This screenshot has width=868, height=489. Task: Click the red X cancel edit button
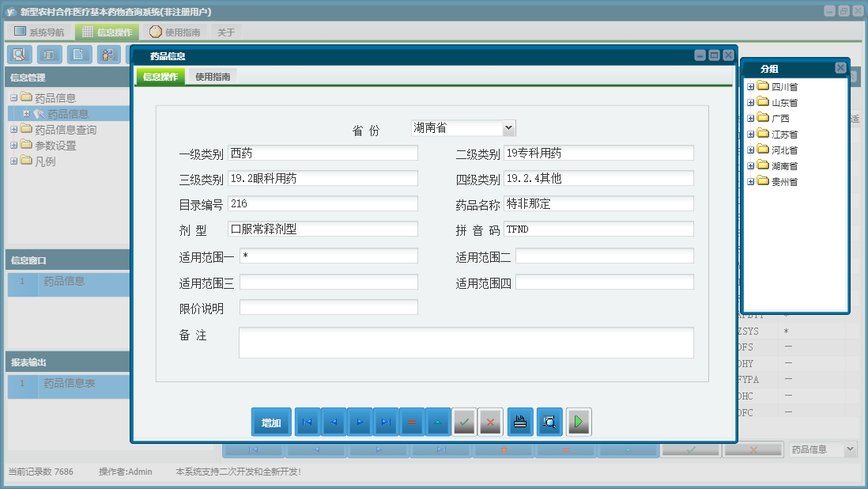(490, 422)
